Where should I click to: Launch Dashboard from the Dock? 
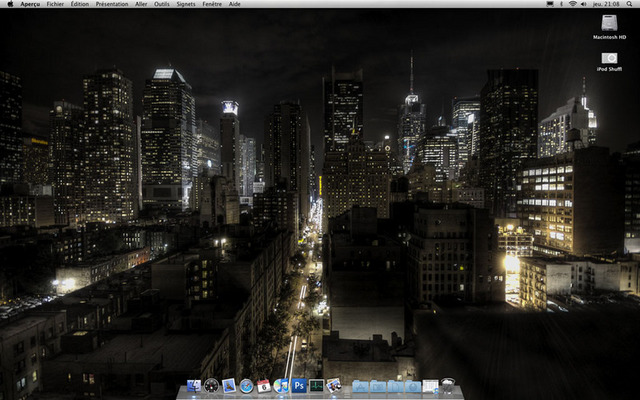click(211, 386)
